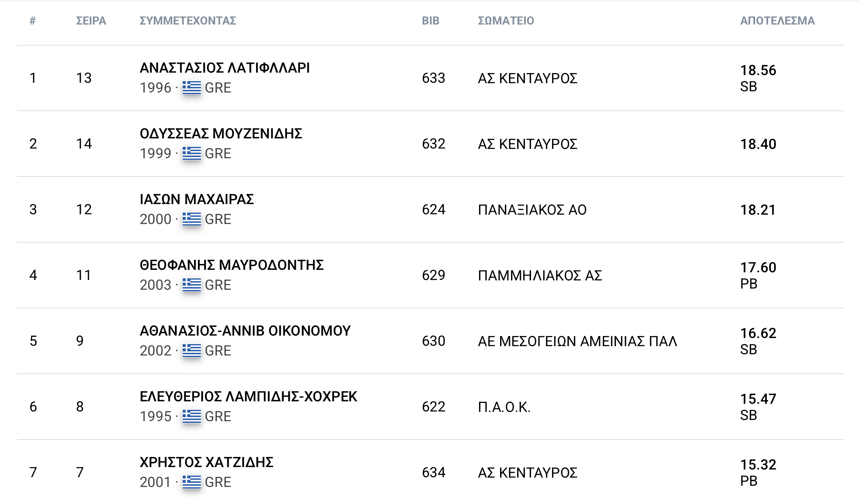859x504 pixels.
Task: Click the Π.Α.Ο.Κ. club name
Action: [x=504, y=407]
